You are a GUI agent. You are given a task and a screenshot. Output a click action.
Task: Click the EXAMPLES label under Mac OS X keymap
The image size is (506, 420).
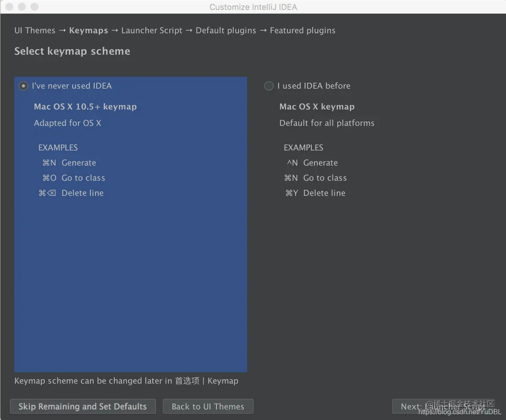[x=303, y=147]
